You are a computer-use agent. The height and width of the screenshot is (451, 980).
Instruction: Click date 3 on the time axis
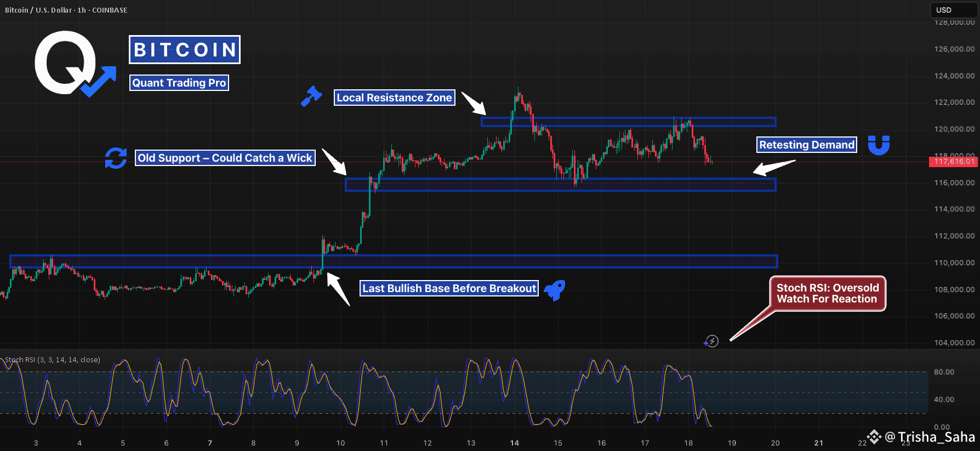36,443
